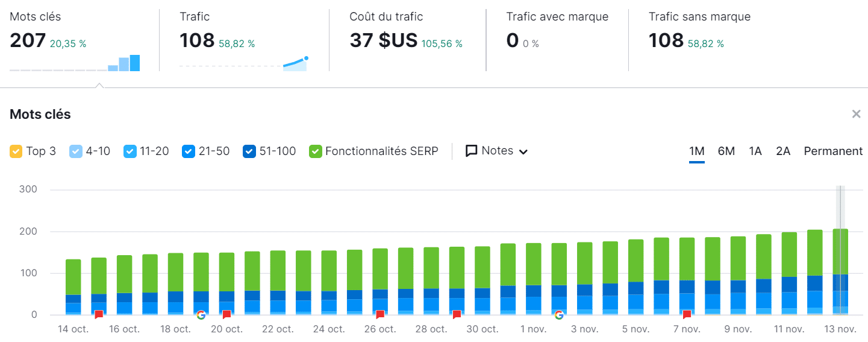Click the 37 $US cost value
This screenshot has height=342, width=868.
click(384, 41)
